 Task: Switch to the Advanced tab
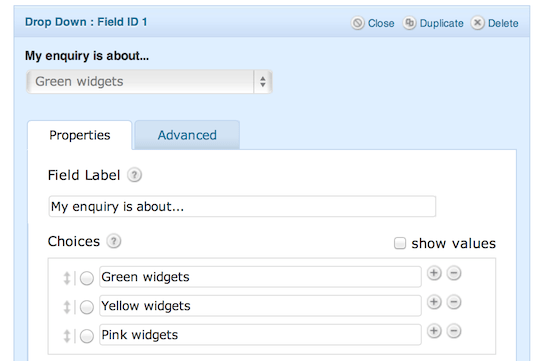pos(187,135)
